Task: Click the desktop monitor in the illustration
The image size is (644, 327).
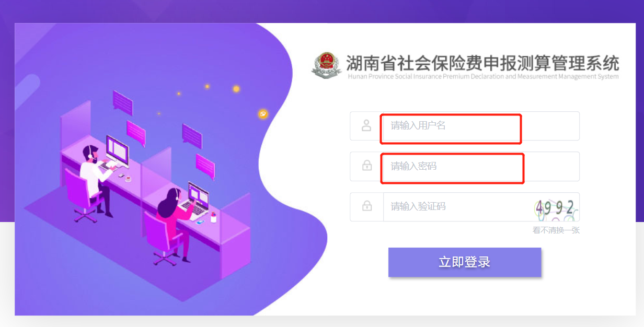Action: (x=117, y=150)
